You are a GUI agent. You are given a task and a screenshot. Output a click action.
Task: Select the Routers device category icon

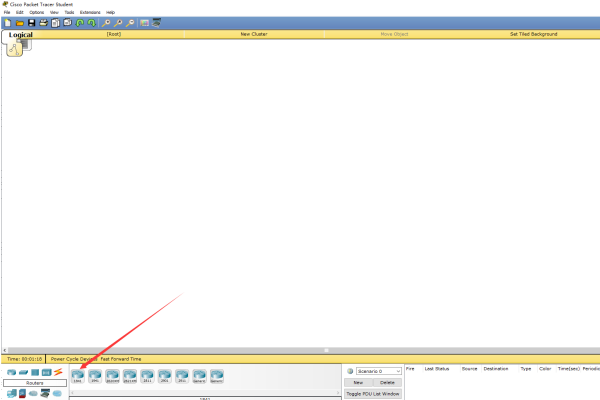pyautogui.click(x=11, y=372)
